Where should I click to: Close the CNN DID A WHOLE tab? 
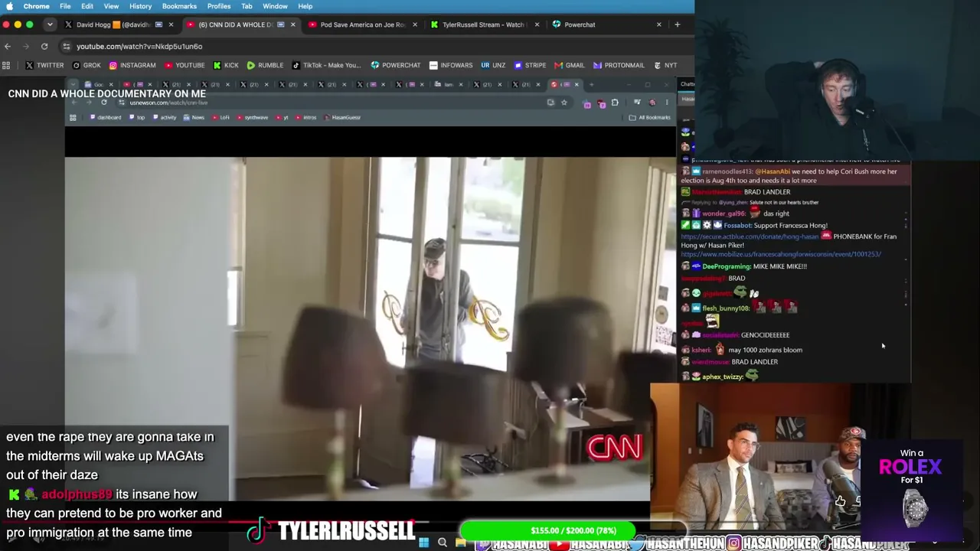(x=292, y=24)
